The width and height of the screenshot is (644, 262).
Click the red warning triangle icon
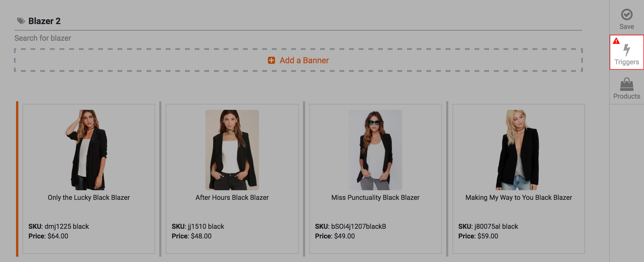pyautogui.click(x=616, y=41)
